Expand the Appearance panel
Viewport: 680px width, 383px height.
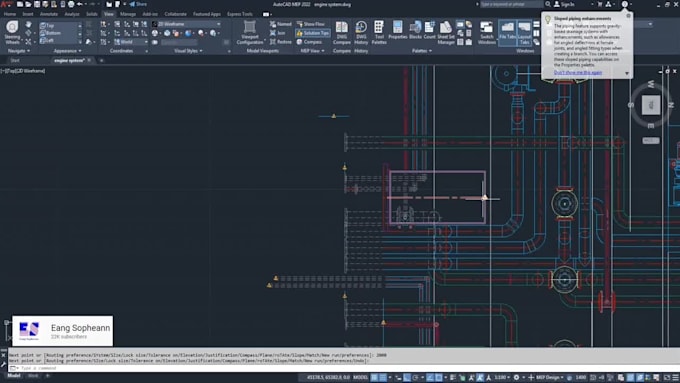[x=67, y=51]
